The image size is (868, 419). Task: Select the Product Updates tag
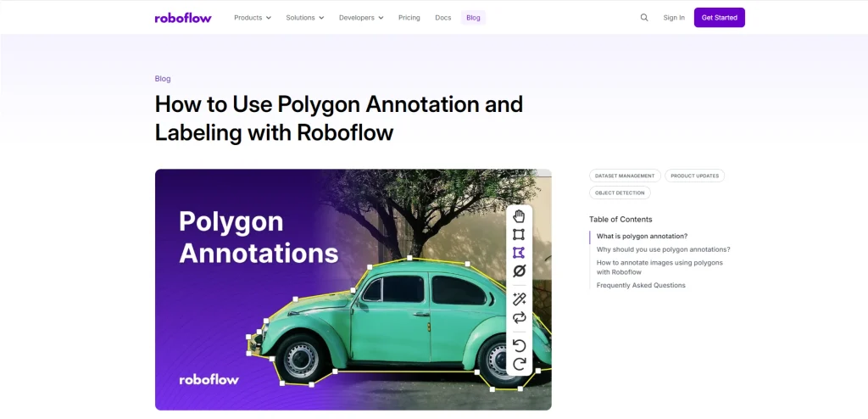[694, 176]
